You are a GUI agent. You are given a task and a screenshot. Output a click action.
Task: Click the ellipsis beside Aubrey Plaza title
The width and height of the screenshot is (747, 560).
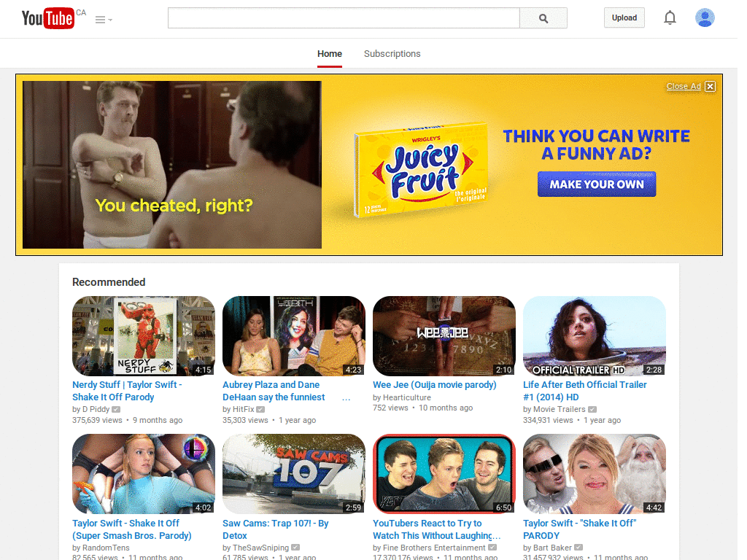point(347,398)
